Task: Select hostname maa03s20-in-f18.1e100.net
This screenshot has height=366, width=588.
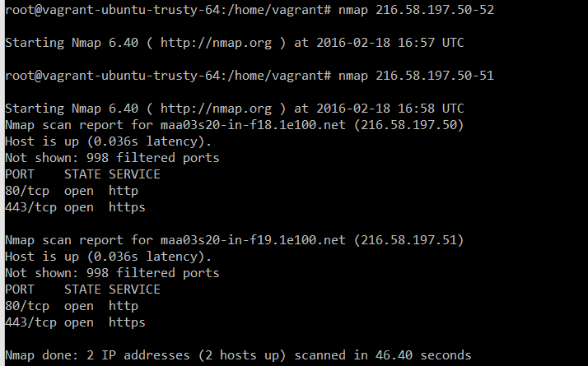Action: coord(253,125)
